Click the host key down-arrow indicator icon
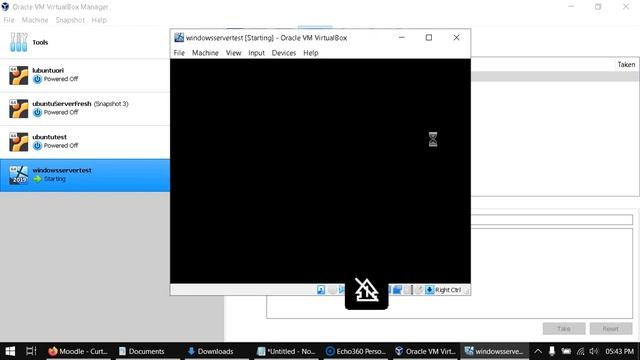 tap(429, 290)
